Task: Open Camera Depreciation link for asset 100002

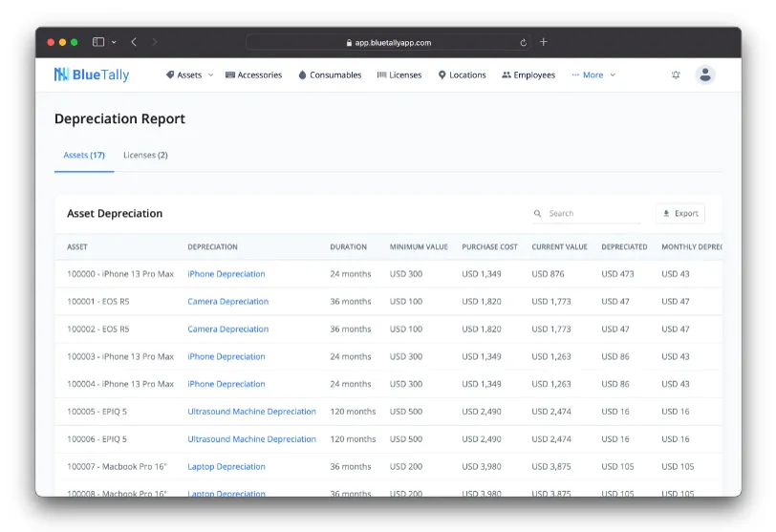Action: [x=228, y=330]
